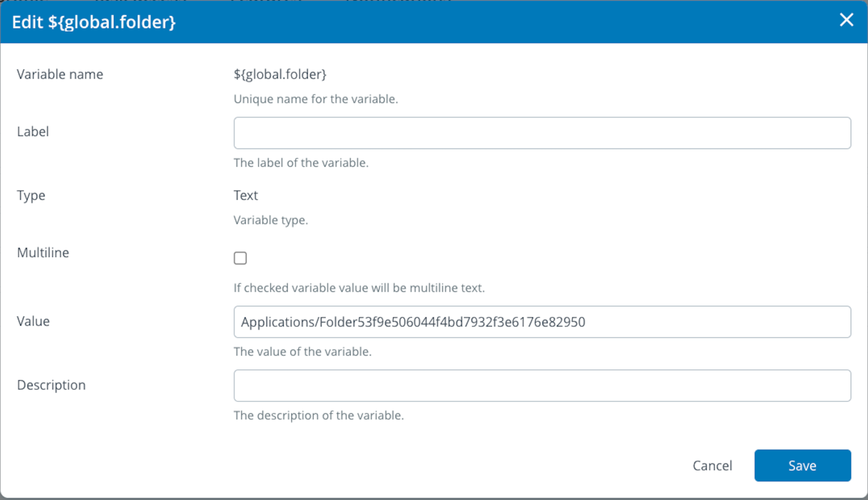Viewport: 868px width, 500px height.
Task: Click 'The description of the variable.' hint
Action: (x=319, y=415)
